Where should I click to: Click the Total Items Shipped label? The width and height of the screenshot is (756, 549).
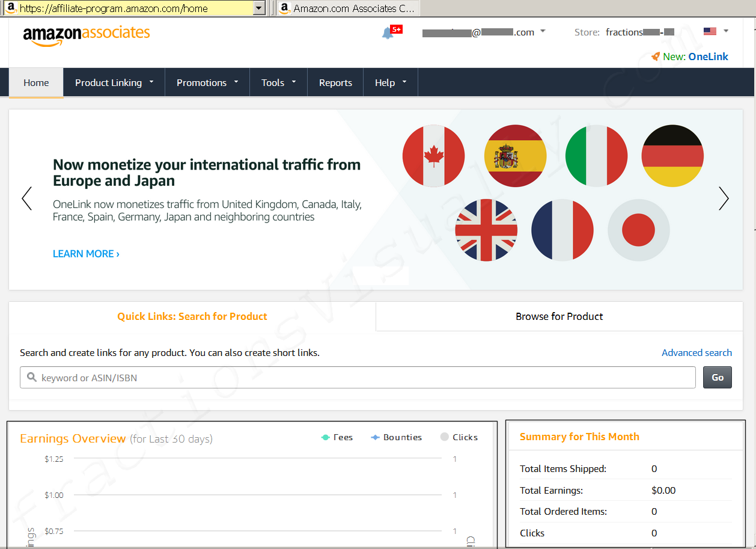(563, 469)
